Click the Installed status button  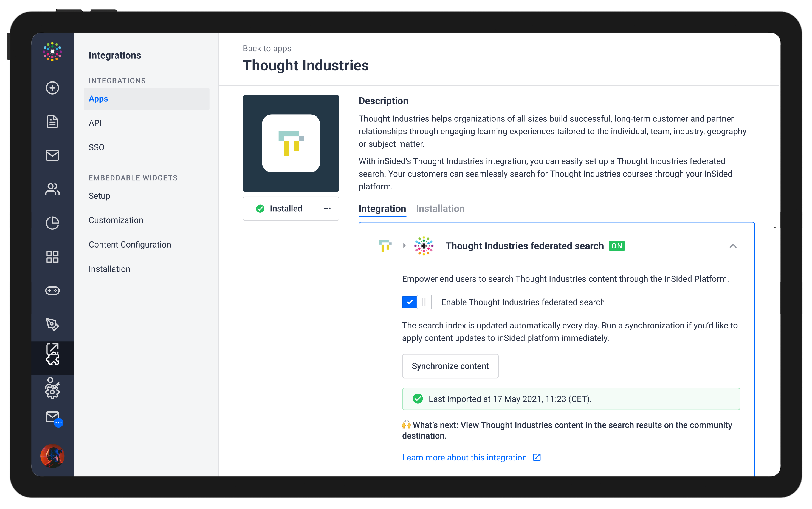[x=279, y=208]
